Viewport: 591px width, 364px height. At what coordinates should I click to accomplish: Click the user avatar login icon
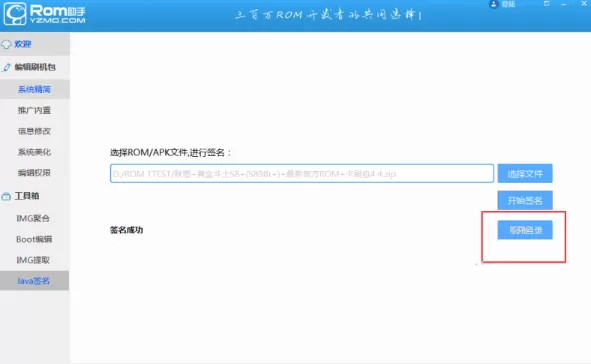pyautogui.click(x=493, y=4)
